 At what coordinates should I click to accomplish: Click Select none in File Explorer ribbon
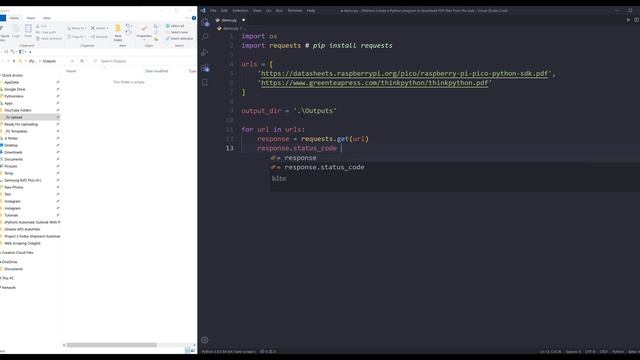(176, 32)
